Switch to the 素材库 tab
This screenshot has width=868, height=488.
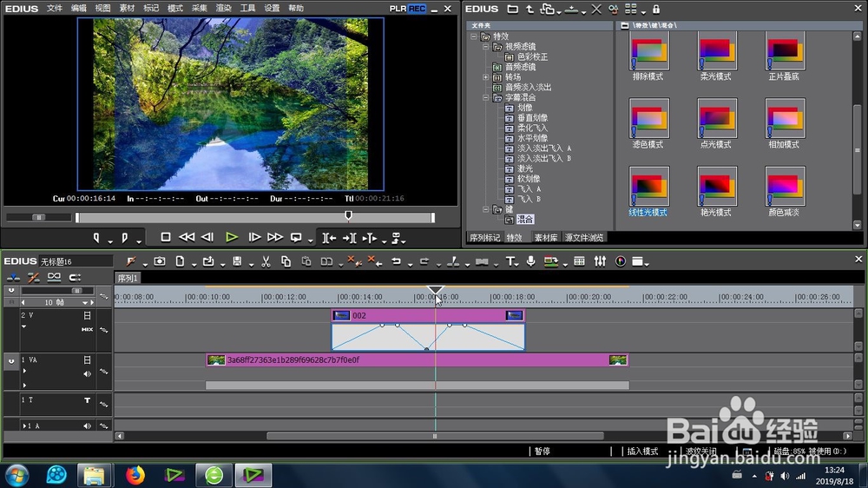click(546, 238)
